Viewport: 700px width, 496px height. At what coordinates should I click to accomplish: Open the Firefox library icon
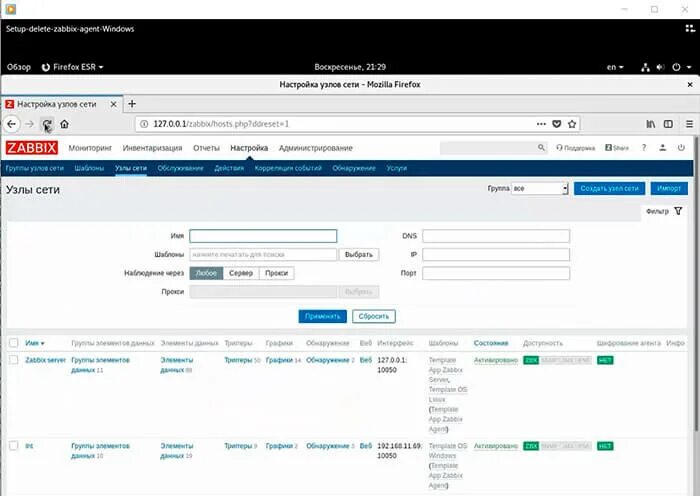coord(651,124)
